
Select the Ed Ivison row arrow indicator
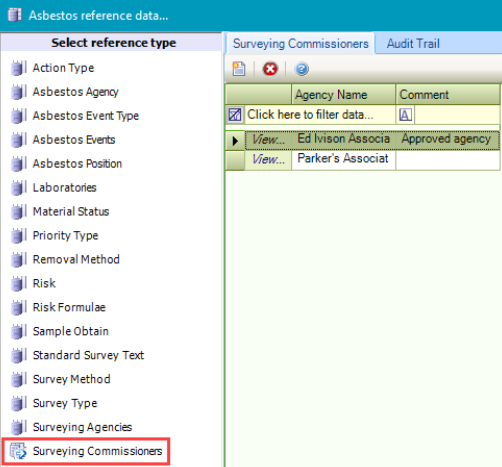[x=235, y=140]
